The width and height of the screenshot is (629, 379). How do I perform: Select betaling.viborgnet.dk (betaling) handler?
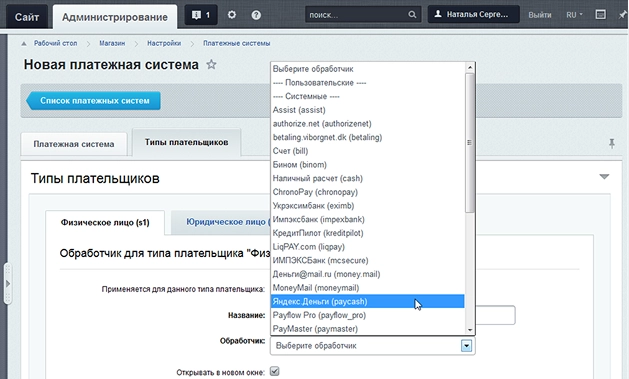coord(368,137)
